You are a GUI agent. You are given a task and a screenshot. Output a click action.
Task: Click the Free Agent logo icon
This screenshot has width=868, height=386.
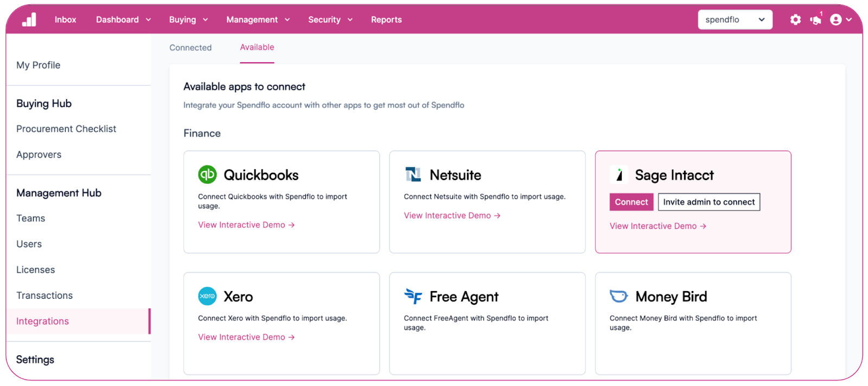click(413, 296)
